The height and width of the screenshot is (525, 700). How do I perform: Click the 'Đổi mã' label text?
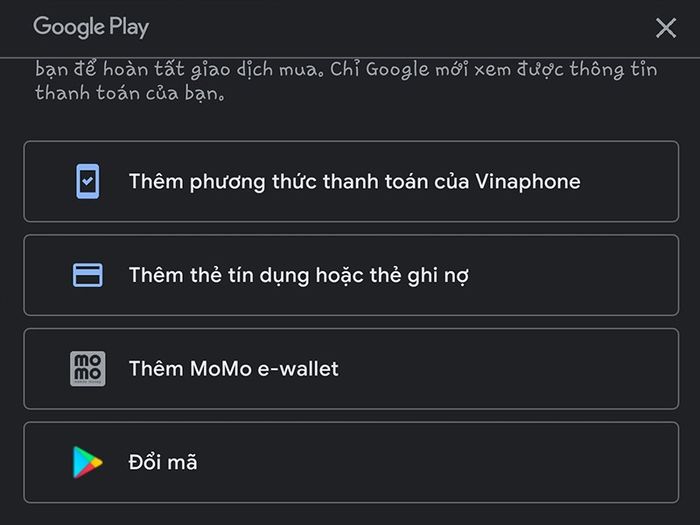(163, 462)
